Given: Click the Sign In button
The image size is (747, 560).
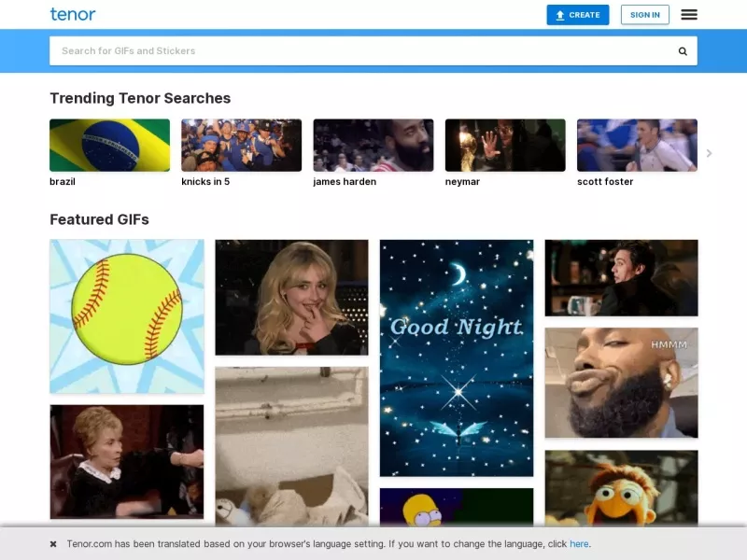Looking at the screenshot, I should point(644,15).
